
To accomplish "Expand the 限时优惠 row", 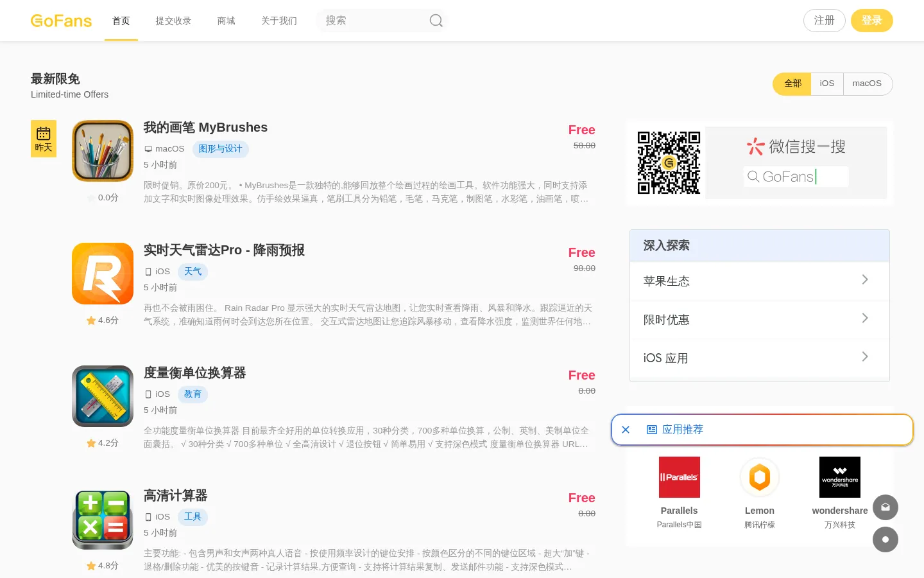I will point(760,319).
